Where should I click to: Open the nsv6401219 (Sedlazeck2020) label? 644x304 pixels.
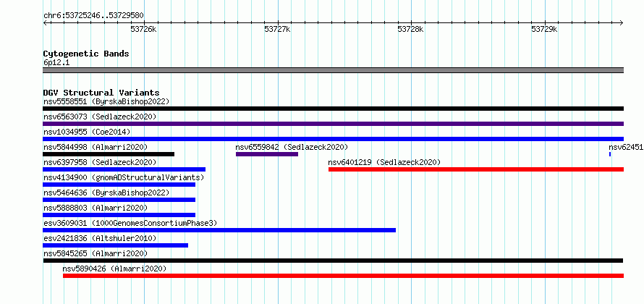(x=384, y=162)
